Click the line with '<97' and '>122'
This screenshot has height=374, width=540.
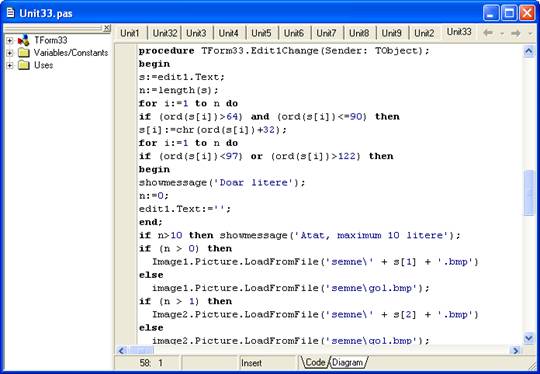[266, 156]
